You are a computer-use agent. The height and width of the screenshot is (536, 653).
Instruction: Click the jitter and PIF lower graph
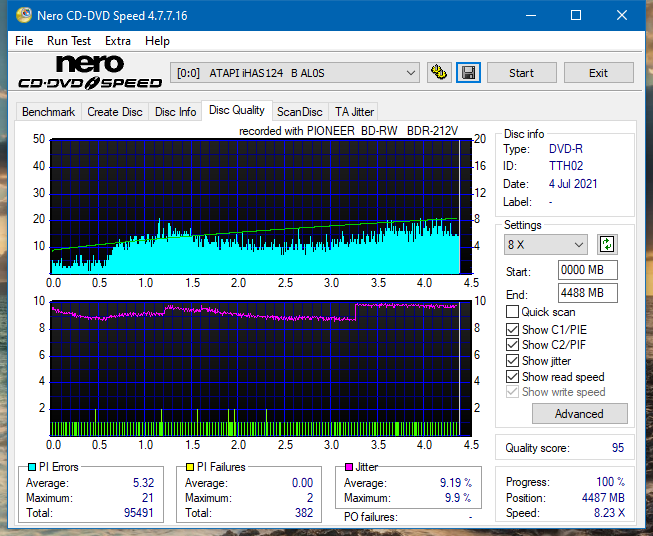point(261,368)
